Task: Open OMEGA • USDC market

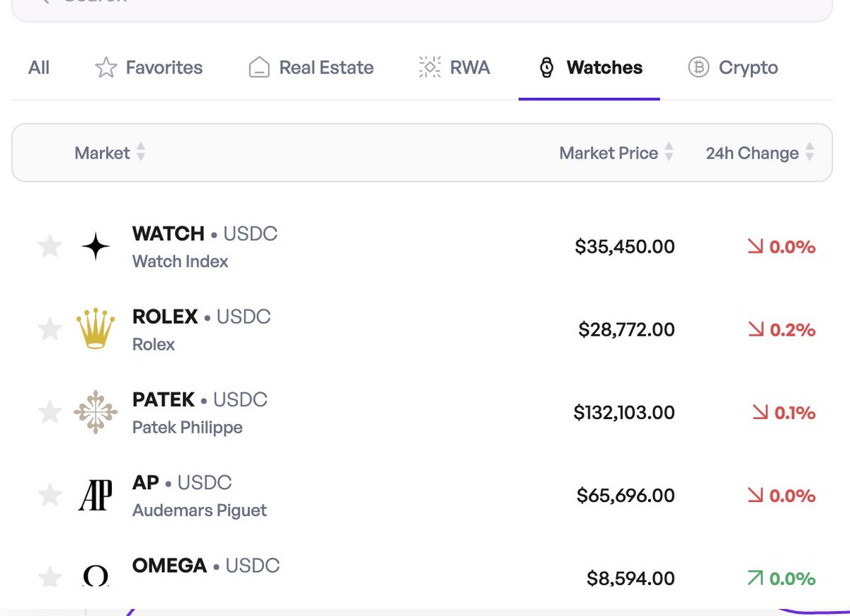Action: 206,566
